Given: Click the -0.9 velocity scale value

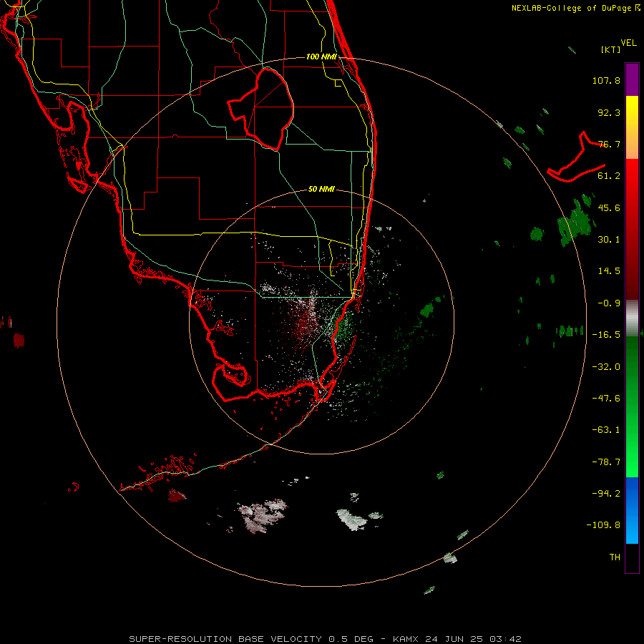Looking at the screenshot, I should [609, 303].
